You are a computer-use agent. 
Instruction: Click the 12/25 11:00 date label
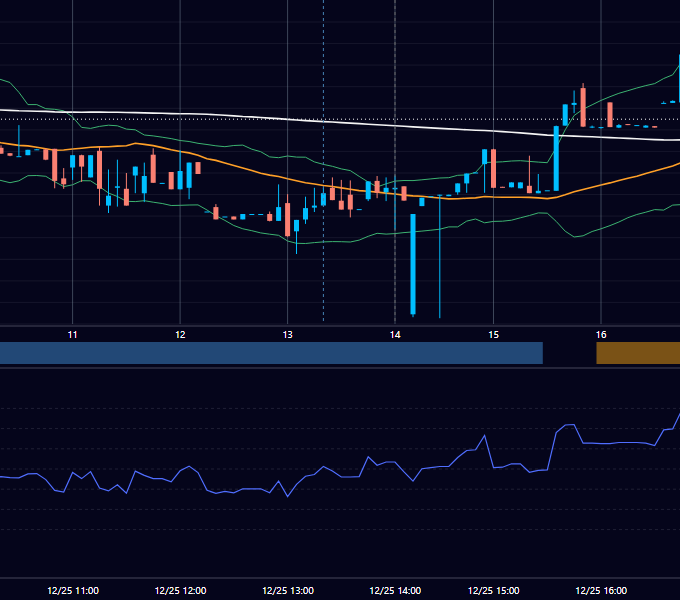[x=73, y=590]
